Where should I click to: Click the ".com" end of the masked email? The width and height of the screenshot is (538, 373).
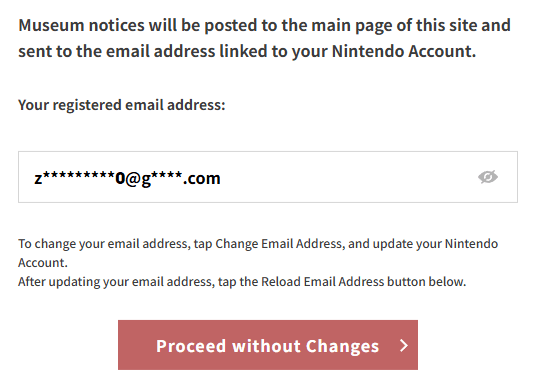coord(202,178)
